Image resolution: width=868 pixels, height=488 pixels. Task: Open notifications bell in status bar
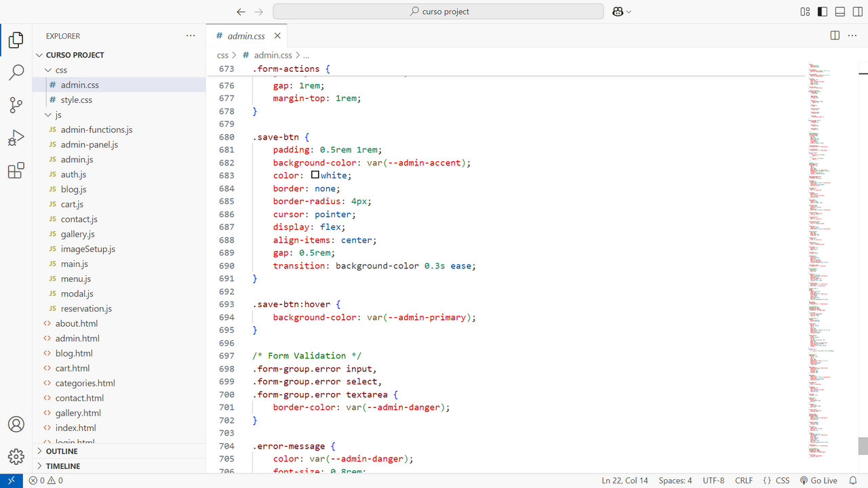tap(854, 481)
